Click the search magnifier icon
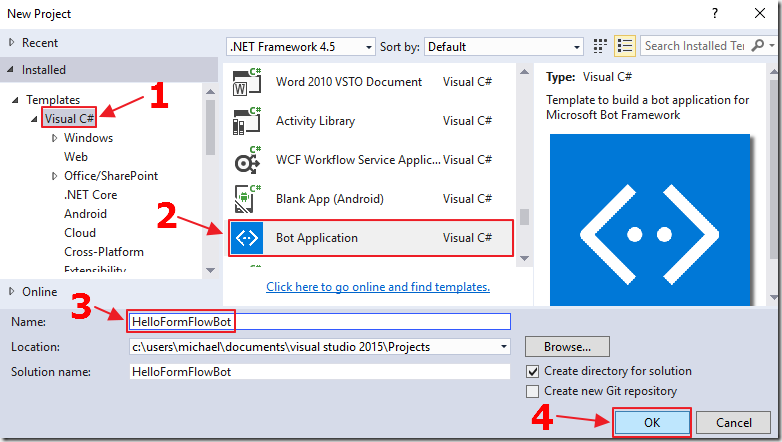 coord(758,45)
